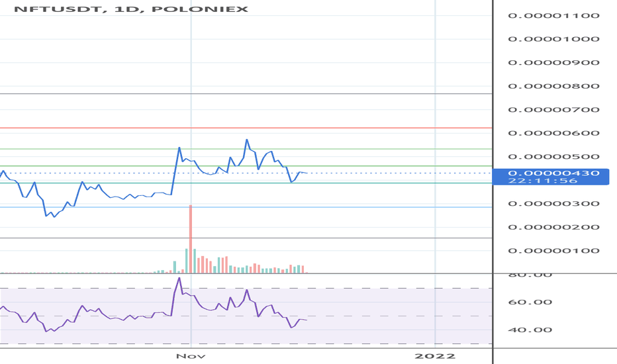617x364 pixels.
Task: Click the 0.00000700 price axis label
Action: 553,110
